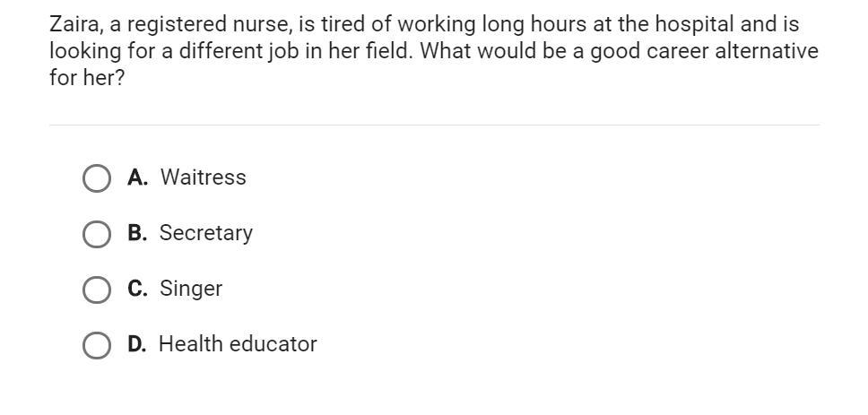The width and height of the screenshot is (868, 415).
Task: Click the Health educator answer text
Action: (x=238, y=344)
